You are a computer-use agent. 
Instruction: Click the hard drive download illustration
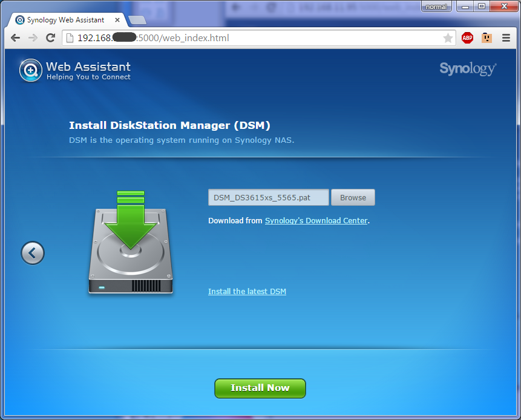130,243
